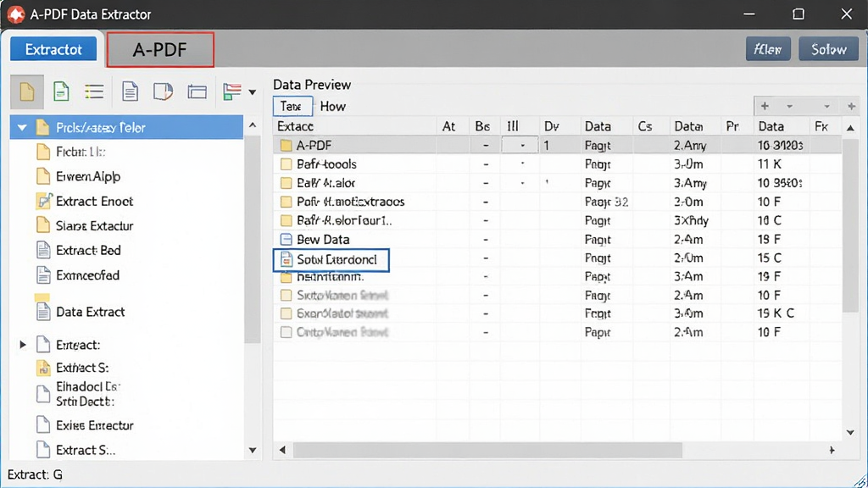Select the "Data Extract" tree item

click(90, 312)
